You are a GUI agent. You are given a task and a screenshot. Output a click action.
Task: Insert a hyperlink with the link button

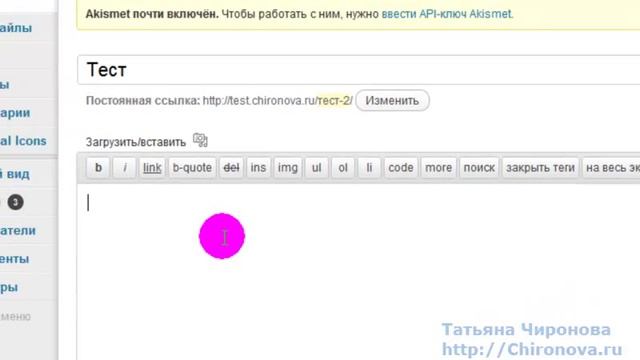coord(152,168)
